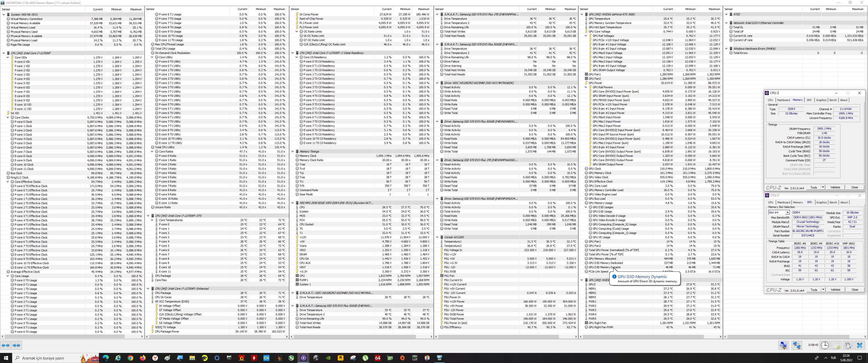Open the CX taskbar app icon
Image resolution: width=868 pixels, height=363 pixels.
click(266, 358)
